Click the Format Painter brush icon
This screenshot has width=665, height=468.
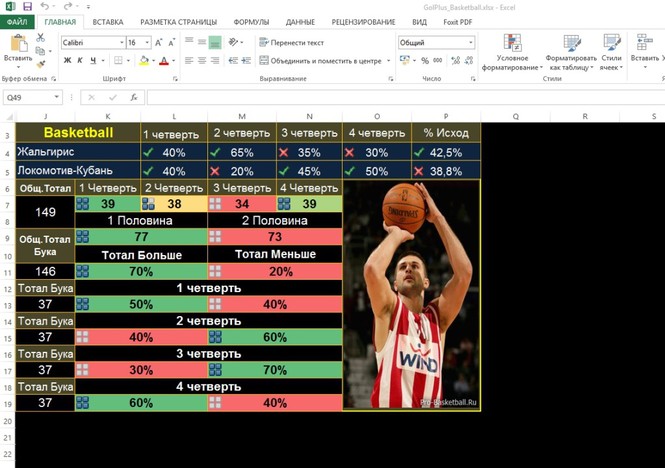41,64
